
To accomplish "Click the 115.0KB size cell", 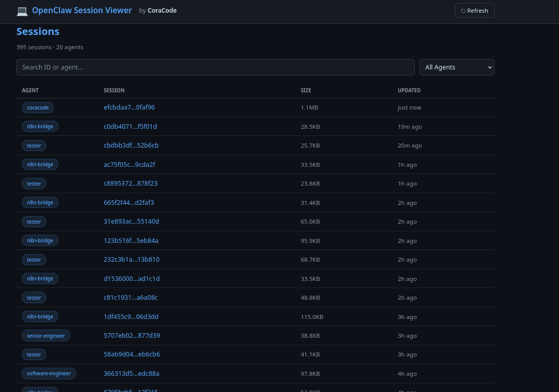I will [x=312, y=317].
